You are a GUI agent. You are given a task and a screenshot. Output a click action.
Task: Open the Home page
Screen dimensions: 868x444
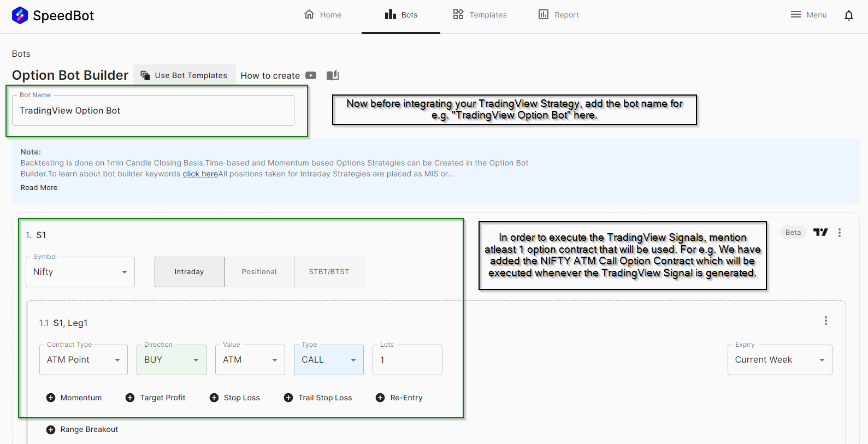tap(322, 15)
